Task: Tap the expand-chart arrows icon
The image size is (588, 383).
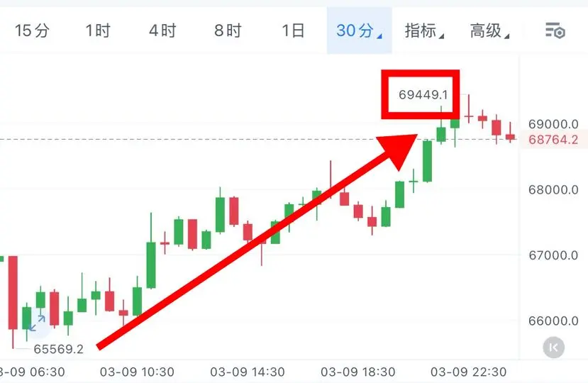Action: pos(37,323)
